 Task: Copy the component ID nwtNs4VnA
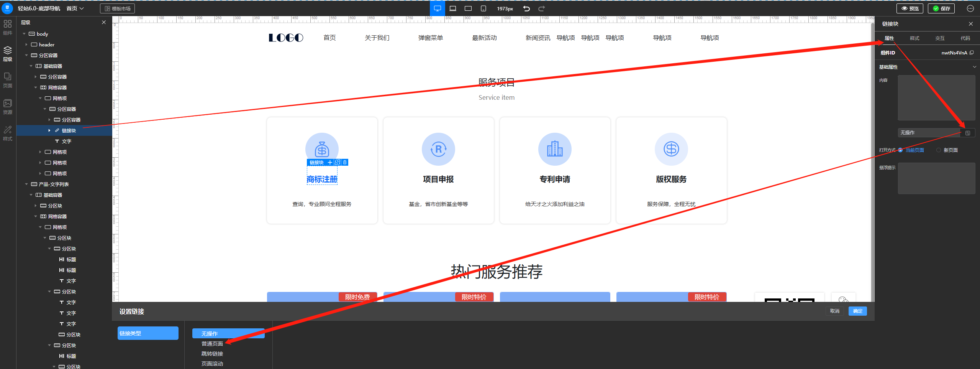tap(972, 53)
